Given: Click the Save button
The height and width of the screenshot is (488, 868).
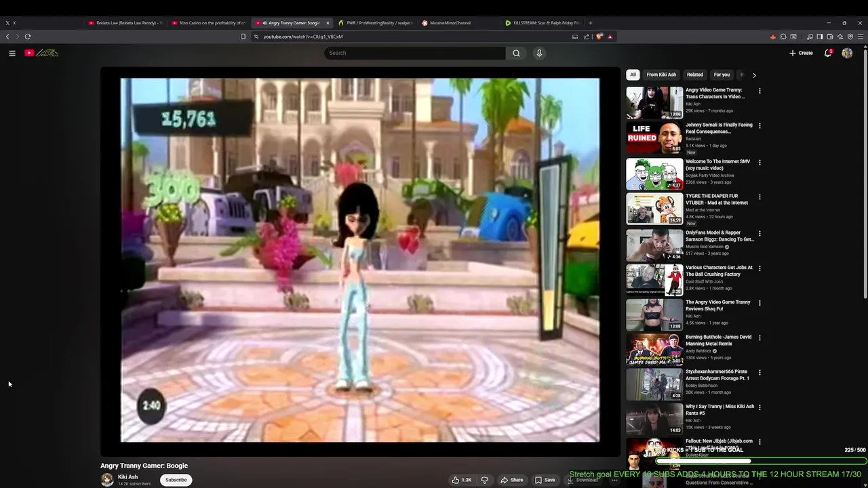Looking at the screenshot, I should pos(545,480).
